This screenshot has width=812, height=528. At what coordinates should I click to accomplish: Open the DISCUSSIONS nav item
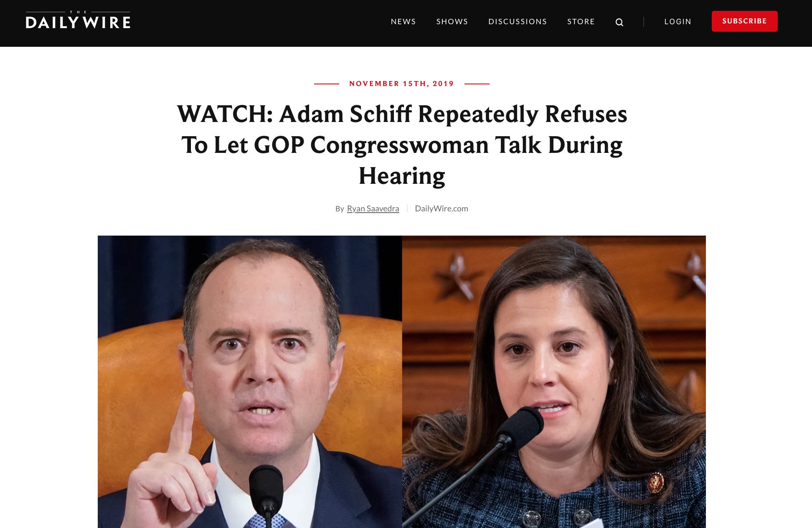pyautogui.click(x=518, y=21)
